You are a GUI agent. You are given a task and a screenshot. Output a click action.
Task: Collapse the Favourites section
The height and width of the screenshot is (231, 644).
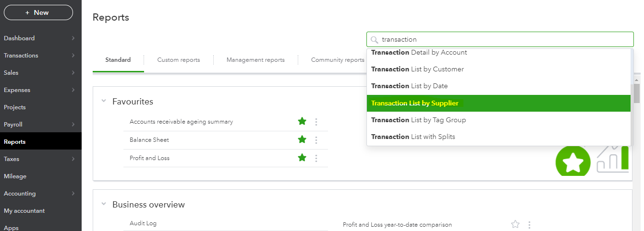tap(104, 101)
